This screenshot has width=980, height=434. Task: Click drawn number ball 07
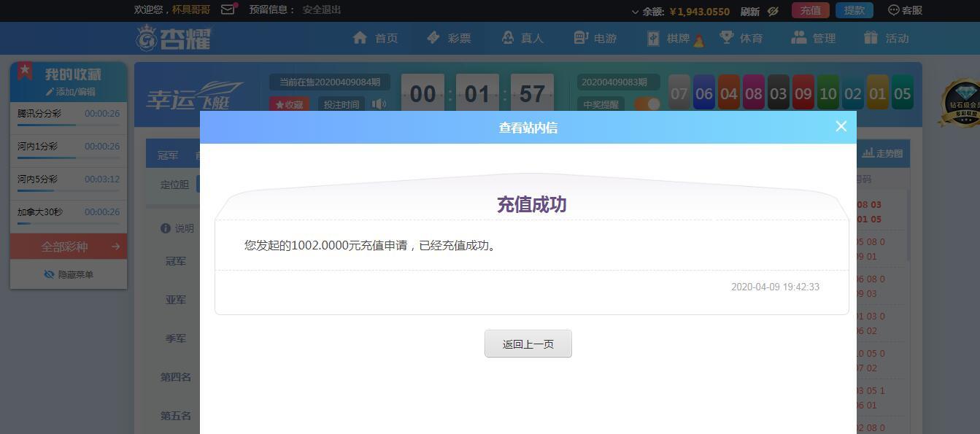point(679,93)
